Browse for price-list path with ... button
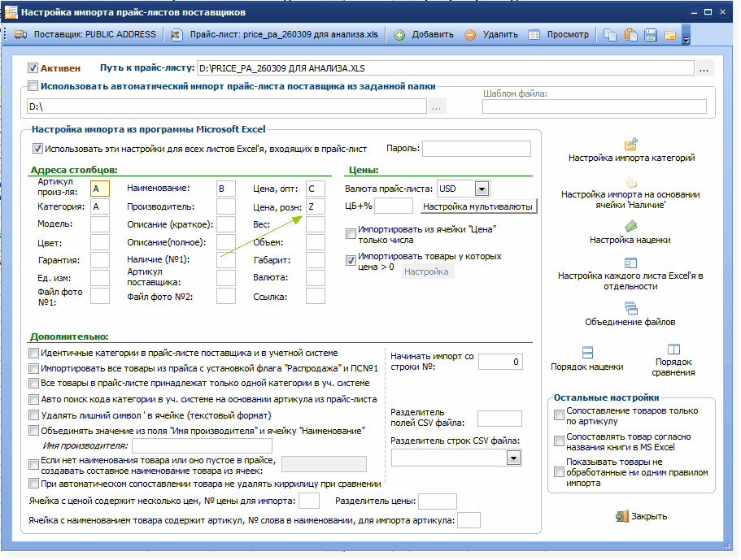 (704, 68)
